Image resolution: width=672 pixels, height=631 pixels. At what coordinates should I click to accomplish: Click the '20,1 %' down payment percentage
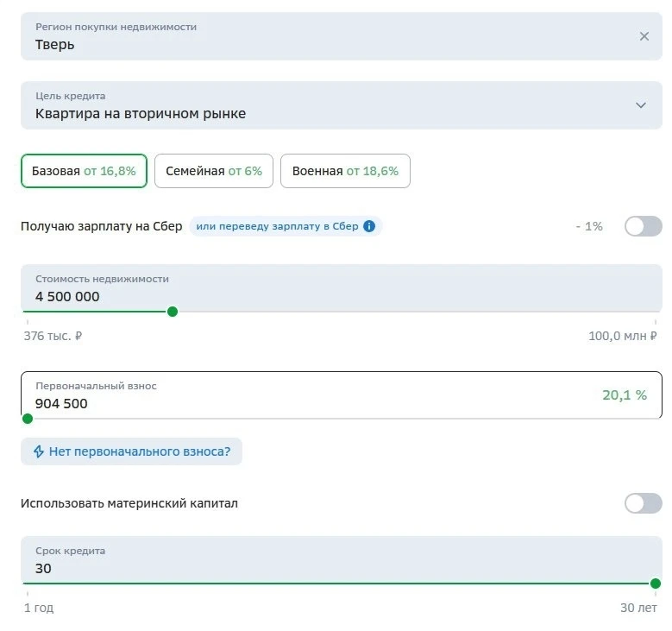[x=625, y=395]
